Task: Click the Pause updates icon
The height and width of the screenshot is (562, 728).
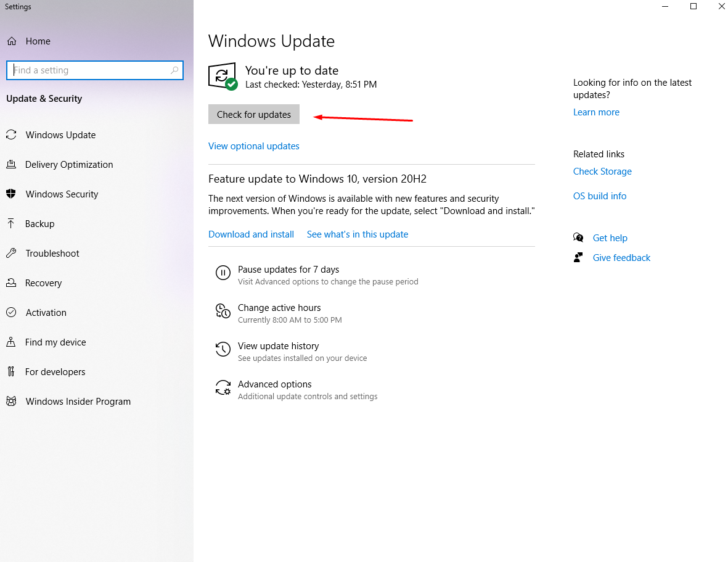Action: (223, 273)
